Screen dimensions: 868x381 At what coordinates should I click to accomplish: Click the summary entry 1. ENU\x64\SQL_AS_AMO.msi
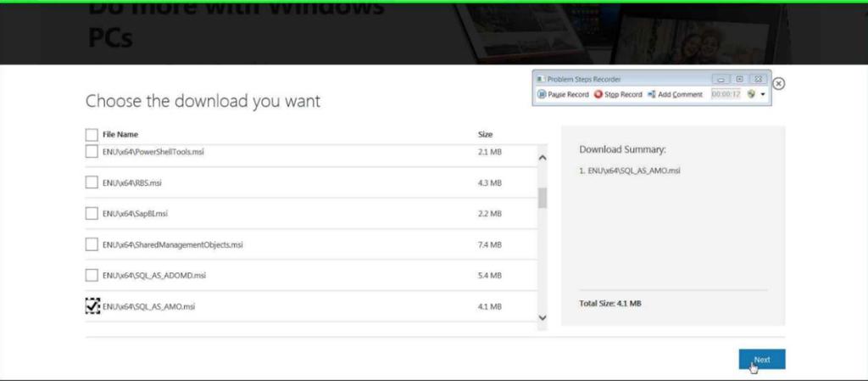coord(630,171)
